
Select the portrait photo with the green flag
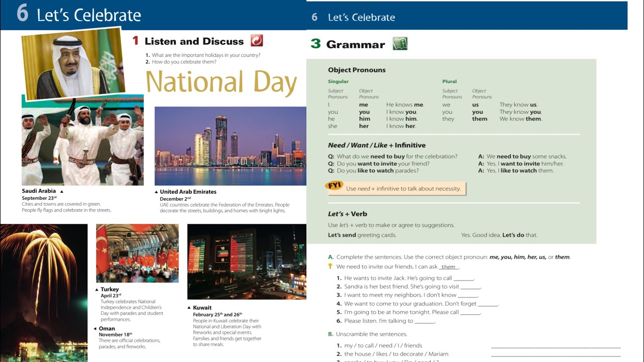[73, 64]
